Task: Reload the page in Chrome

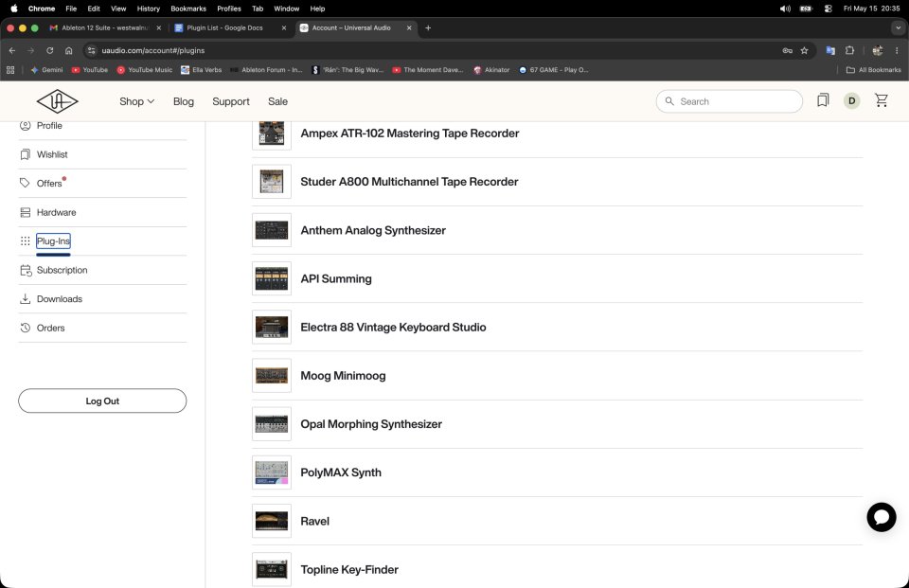Action: (50, 50)
